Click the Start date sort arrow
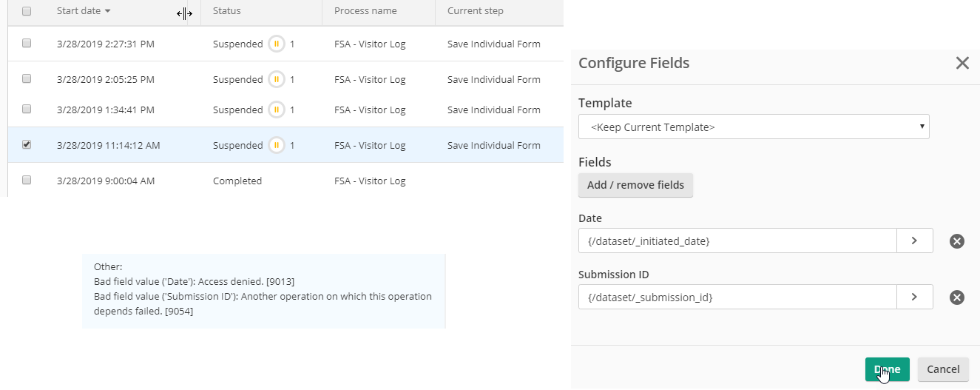 108,12
